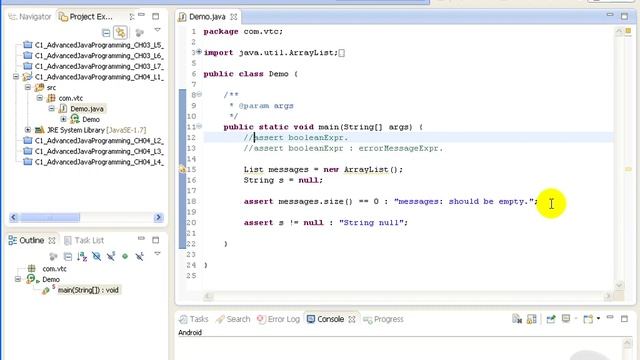Open the Outline view menu arrow
The width and height of the screenshot is (640, 360).
pos(157,253)
